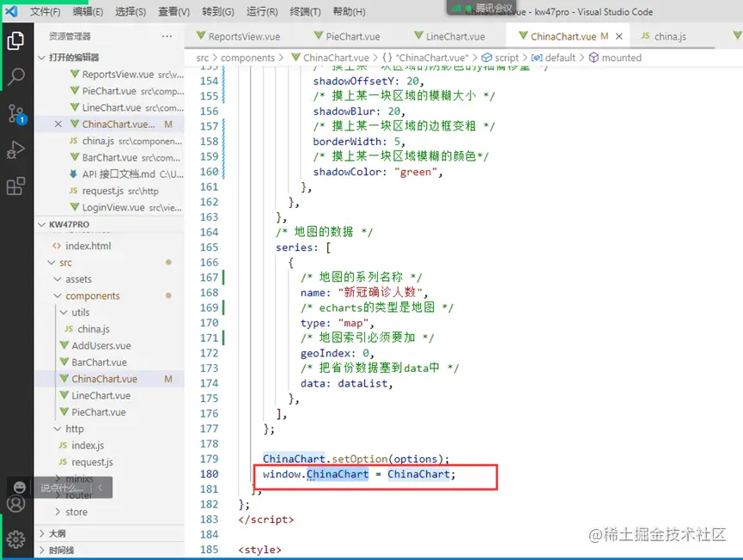Open the Search view in activity bar
The image size is (743, 560).
click(15, 76)
